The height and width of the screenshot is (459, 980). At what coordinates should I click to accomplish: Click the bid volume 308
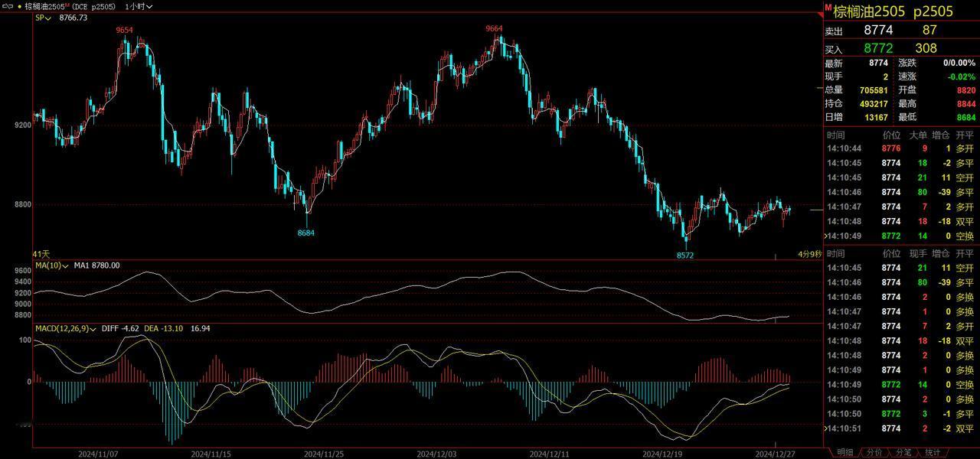click(x=926, y=47)
